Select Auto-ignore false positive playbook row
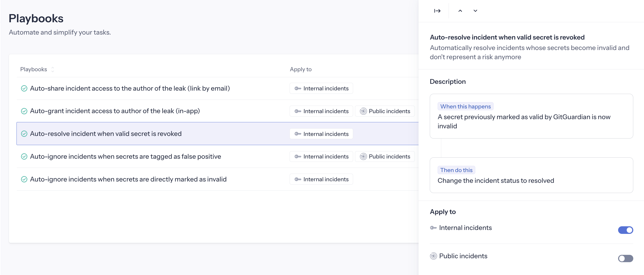The image size is (644, 275). click(125, 157)
